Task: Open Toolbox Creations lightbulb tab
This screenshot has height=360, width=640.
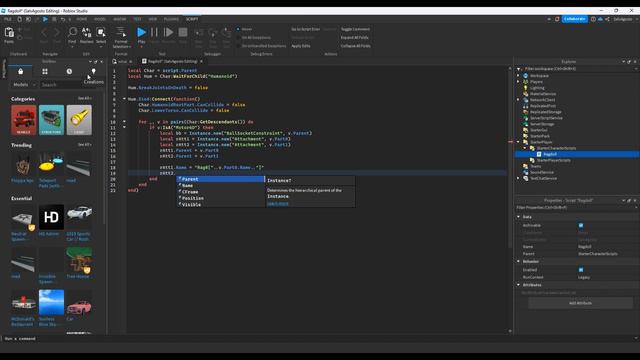Action: point(93,71)
